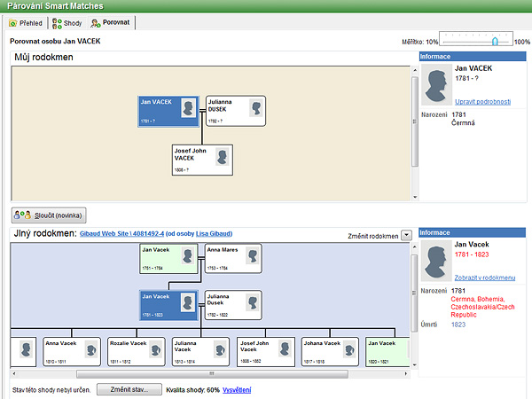This screenshot has height=399, width=532.
Task: Select Josef John VACEK card in my tree
Action: point(202,160)
